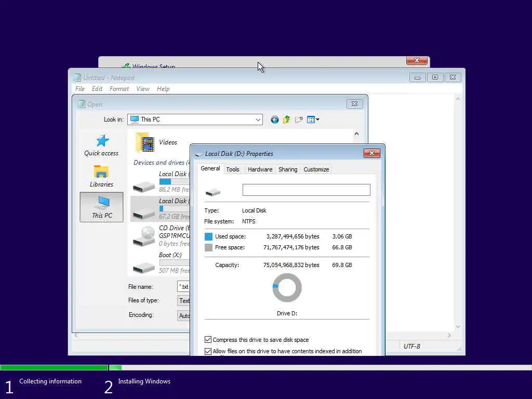Click the Open dialog title bar icon
The height and width of the screenshot is (399, 532).
pos(82,104)
